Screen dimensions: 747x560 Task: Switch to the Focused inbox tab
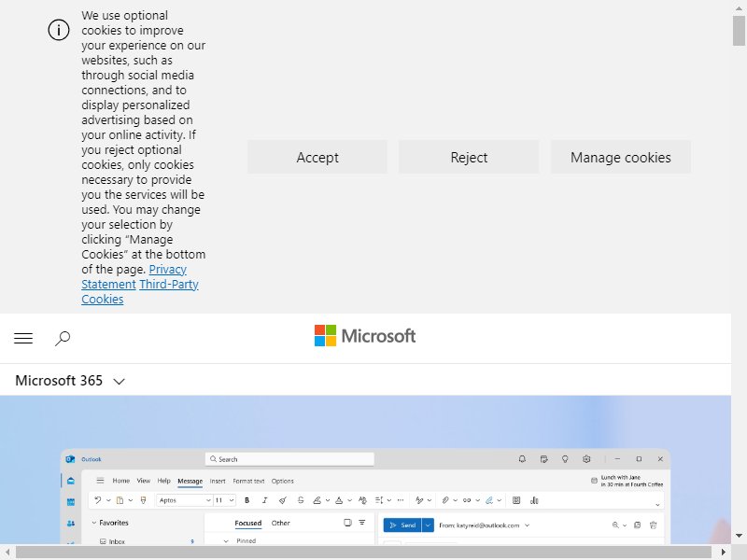coord(248,523)
